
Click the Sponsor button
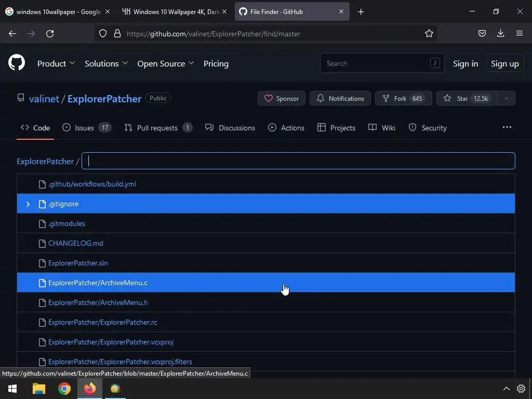(281, 98)
